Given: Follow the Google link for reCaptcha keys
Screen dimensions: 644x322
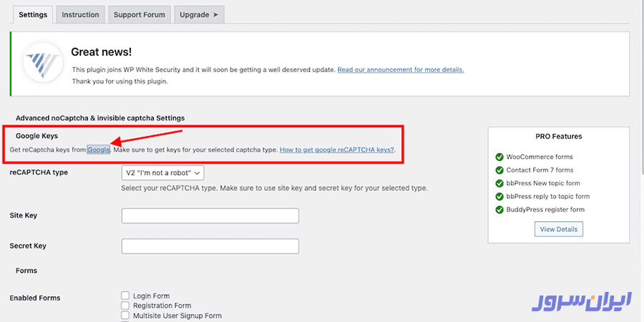Looking at the screenshot, I should (x=99, y=150).
